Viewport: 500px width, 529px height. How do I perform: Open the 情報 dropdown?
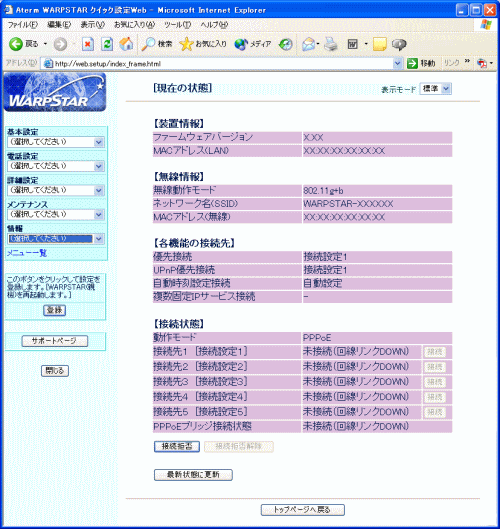56,239
